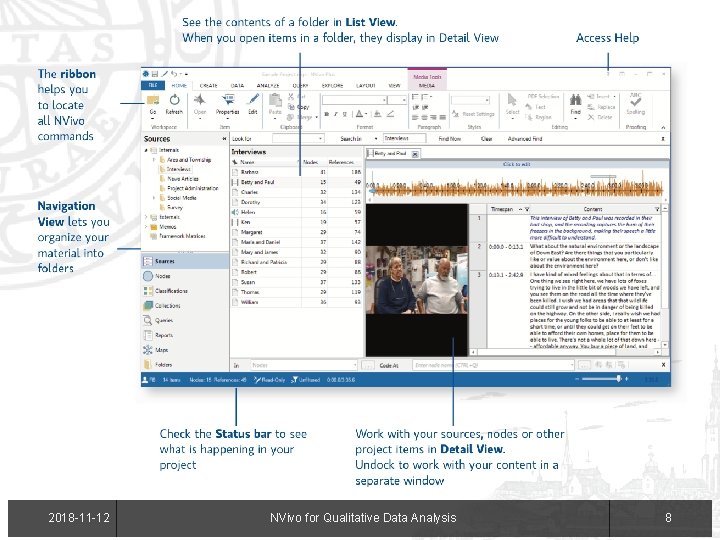The height and width of the screenshot is (540, 720).
Task: Expand the Social Media folder
Action: coord(154,198)
